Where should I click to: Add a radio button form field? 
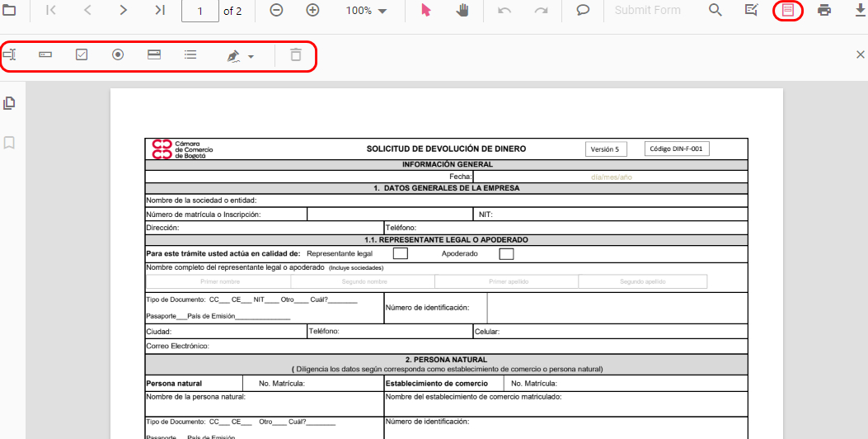coord(118,54)
